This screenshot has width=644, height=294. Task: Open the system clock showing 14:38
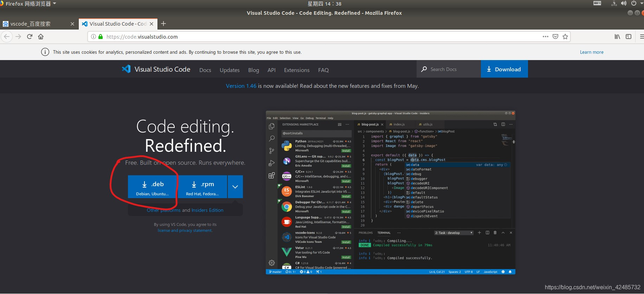(324, 4)
